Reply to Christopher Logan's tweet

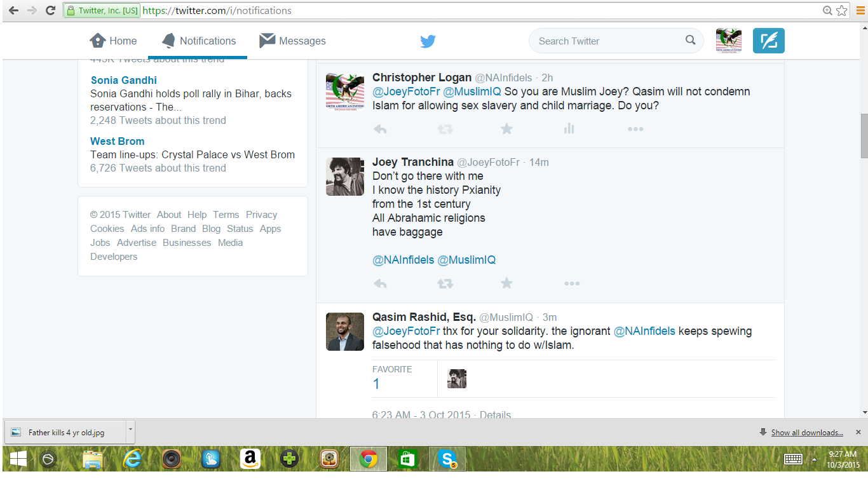tap(380, 129)
